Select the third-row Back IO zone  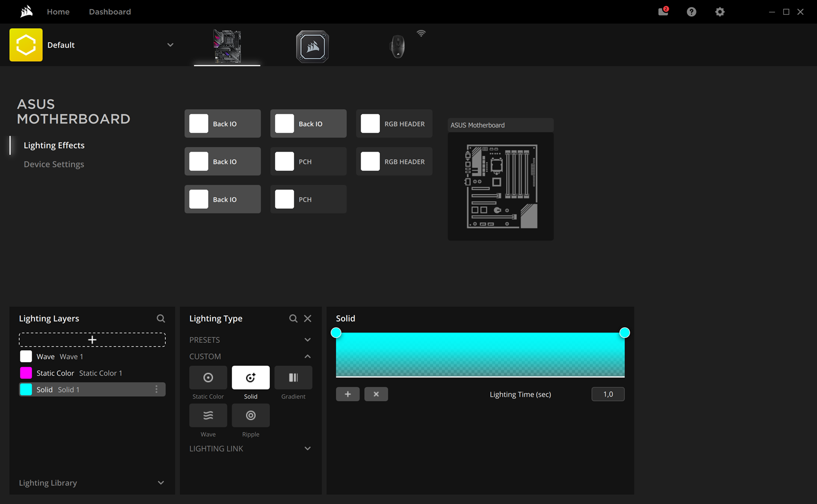[223, 199]
